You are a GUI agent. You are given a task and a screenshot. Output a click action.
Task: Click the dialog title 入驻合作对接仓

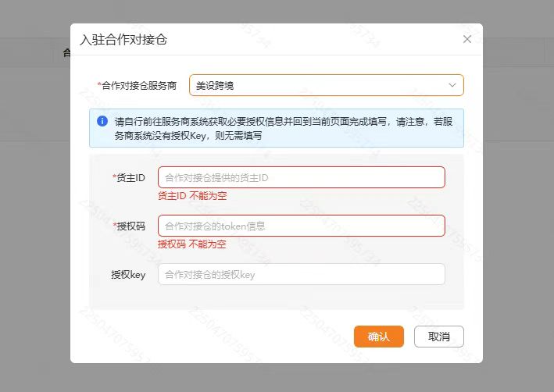coord(123,40)
